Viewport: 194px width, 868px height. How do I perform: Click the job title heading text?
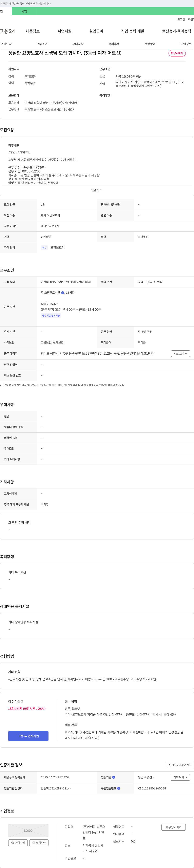[x=65, y=53]
